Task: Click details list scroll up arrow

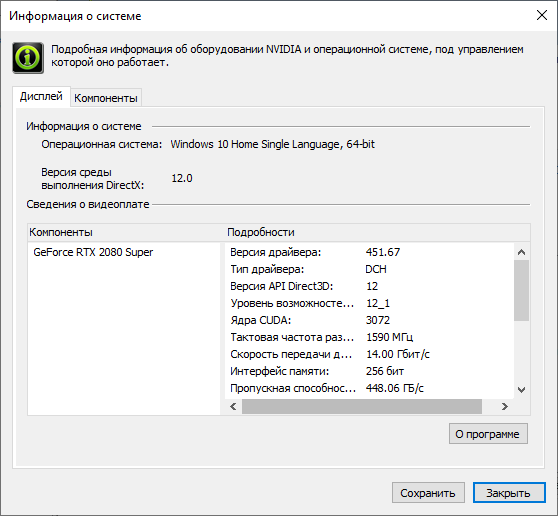Action: 521,252
